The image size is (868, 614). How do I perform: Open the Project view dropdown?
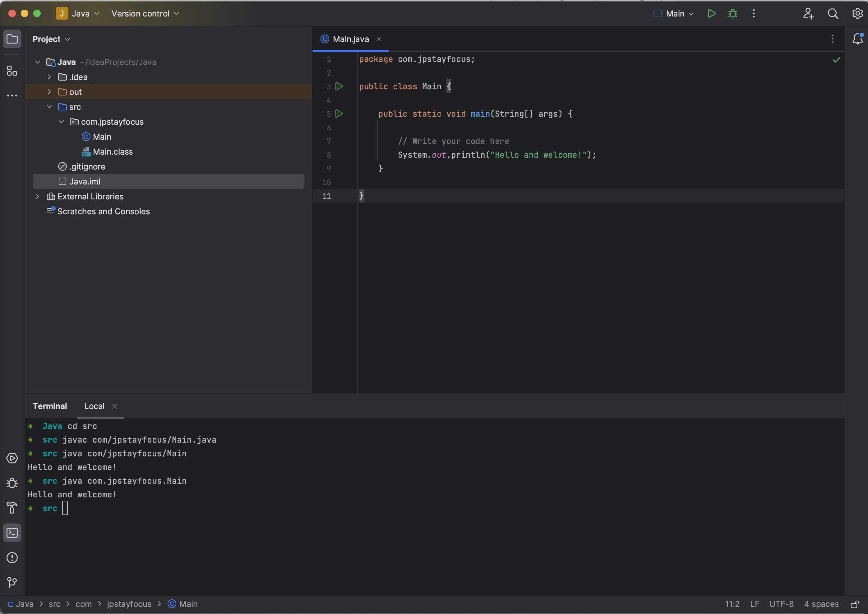(51, 39)
